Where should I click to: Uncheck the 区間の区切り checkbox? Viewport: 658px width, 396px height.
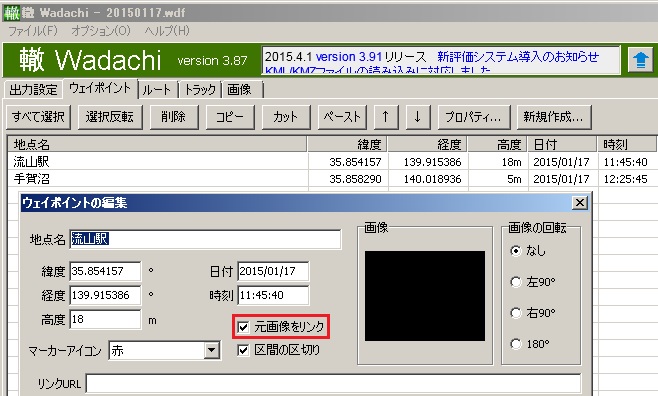[243, 350]
